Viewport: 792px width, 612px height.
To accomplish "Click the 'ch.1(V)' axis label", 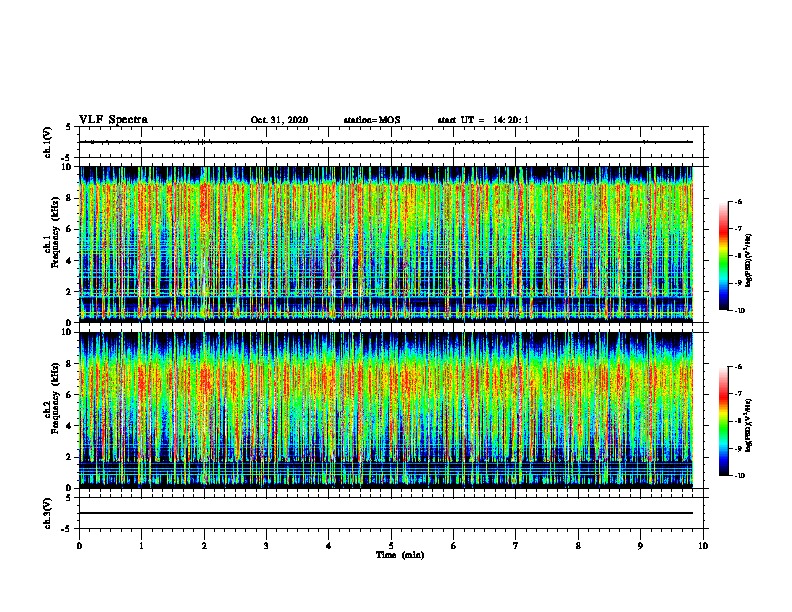I will pyautogui.click(x=48, y=142).
